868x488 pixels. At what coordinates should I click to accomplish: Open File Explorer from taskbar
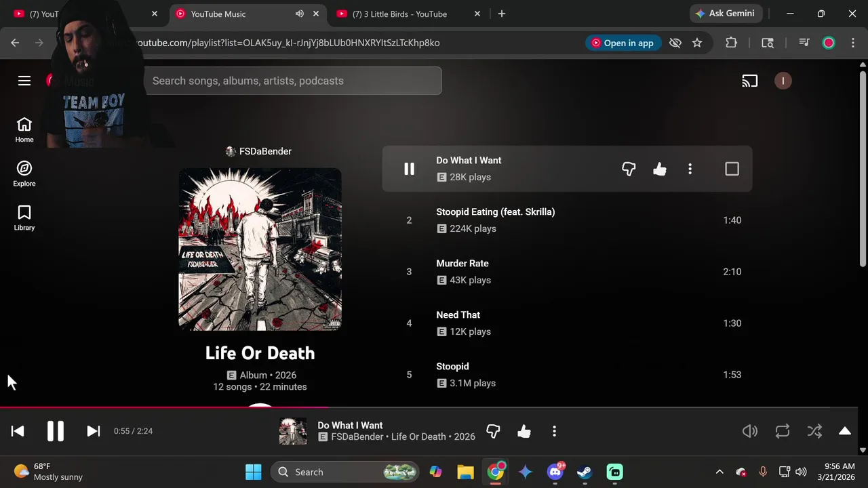tap(465, 472)
